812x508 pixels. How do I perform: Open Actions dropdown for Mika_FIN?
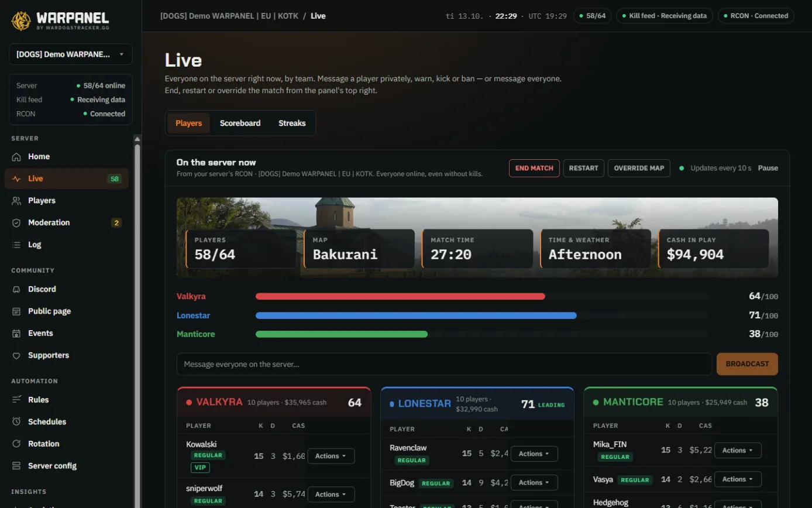pyautogui.click(x=738, y=451)
